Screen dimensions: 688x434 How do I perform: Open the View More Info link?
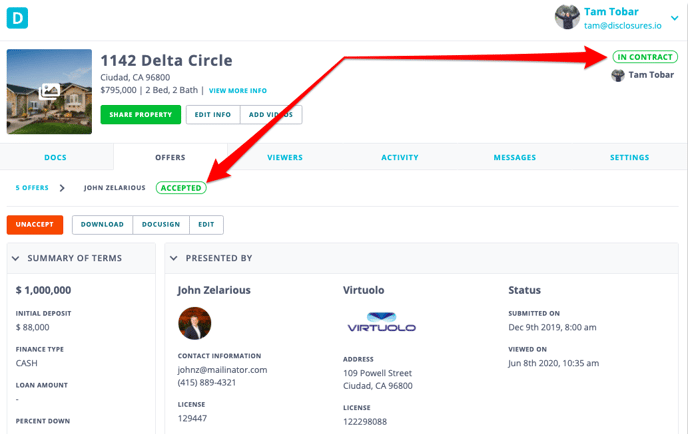[x=238, y=91]
